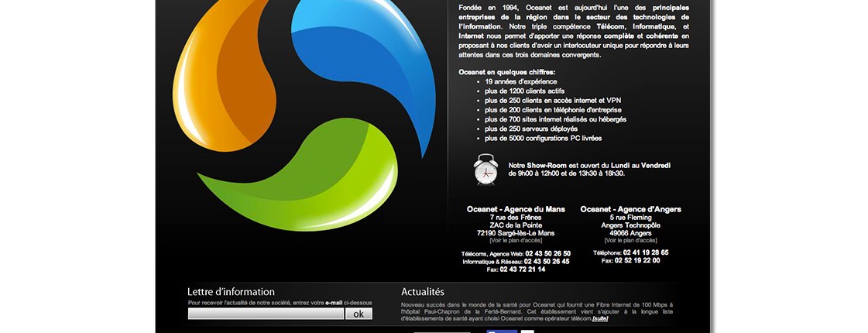Click 'Oceanet en quelques chiffres:' heading
868x333 pixels.
point(507,72)
